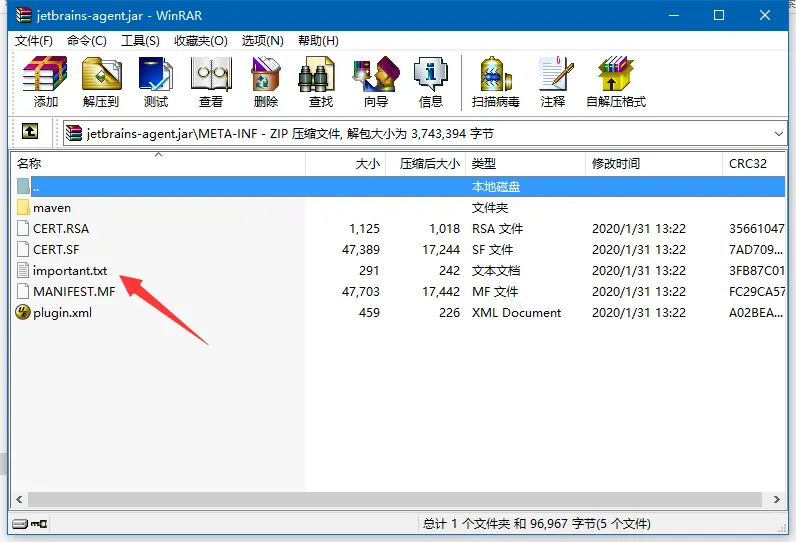Click the CRC32 value 3FB87C01
The image size is (796, 542).
(757, 270)
